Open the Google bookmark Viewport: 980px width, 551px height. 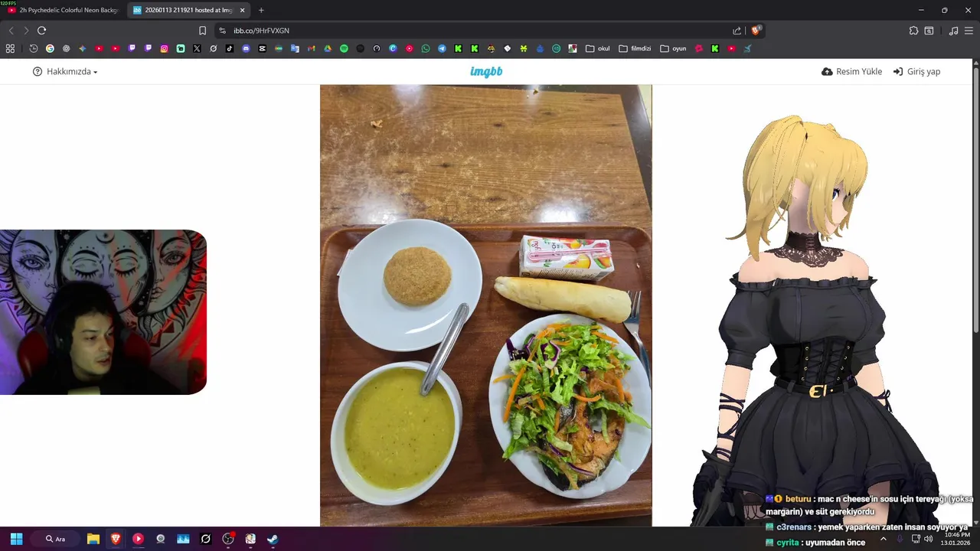click(x=50, y=48)
